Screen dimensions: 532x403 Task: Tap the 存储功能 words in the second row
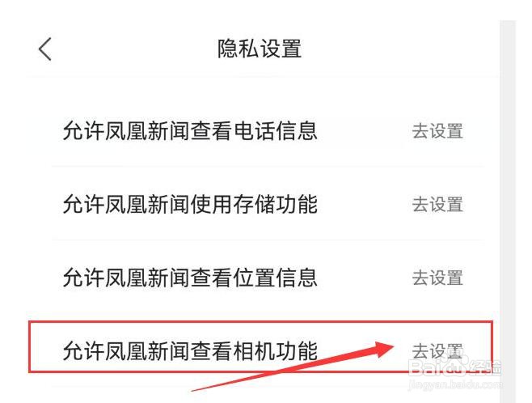pos(276,205)
